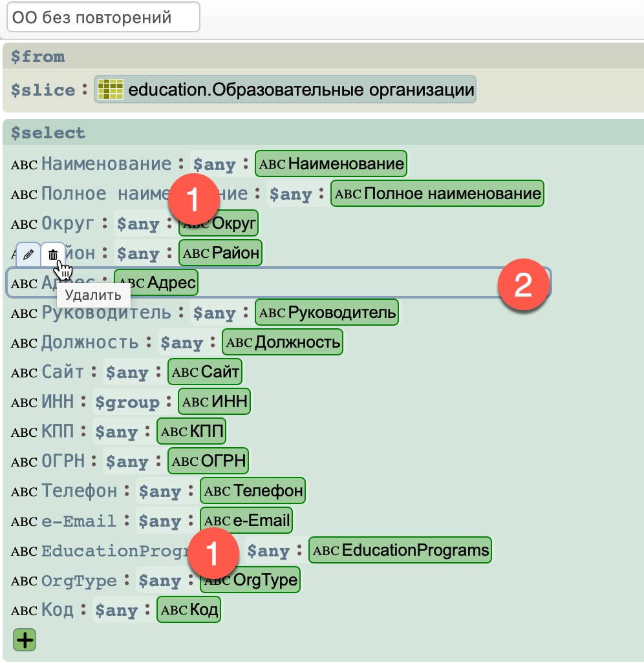The height and width of the screenshot is (663, 644).
Task: Click the $from section header
Action: (38, 57)
